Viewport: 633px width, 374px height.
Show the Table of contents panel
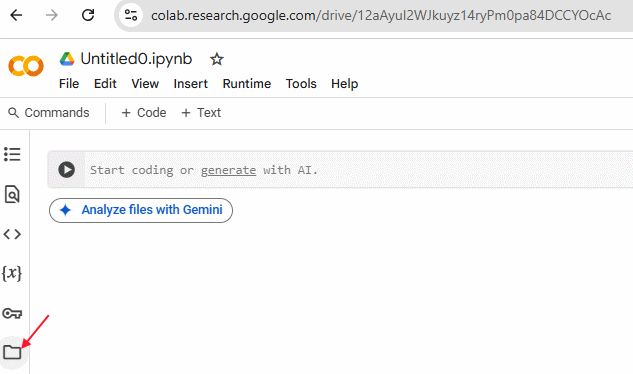click(x=12, y=154)
